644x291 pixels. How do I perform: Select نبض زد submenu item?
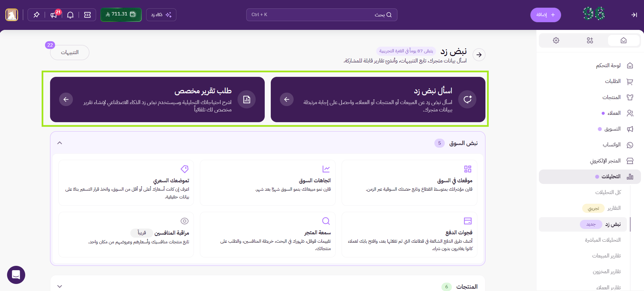pos(583,224)
